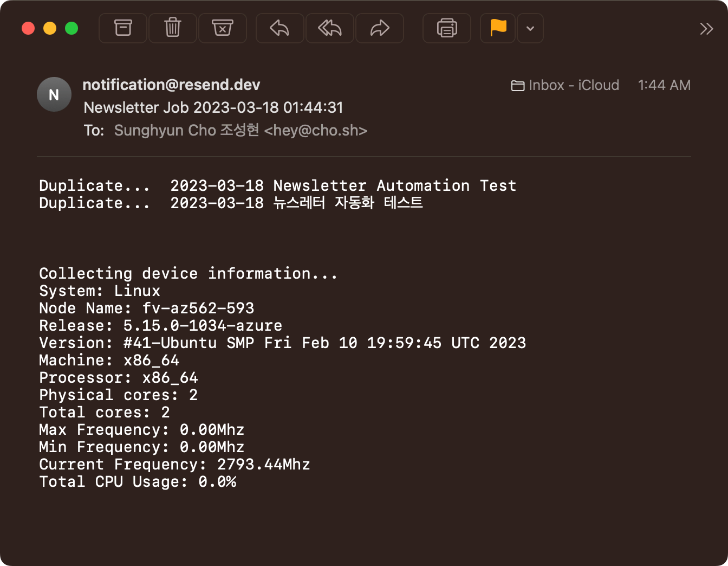Open the Inbox - iCloud mailbox label
This screenshot has height=566, width=728.
click(565, 86)
